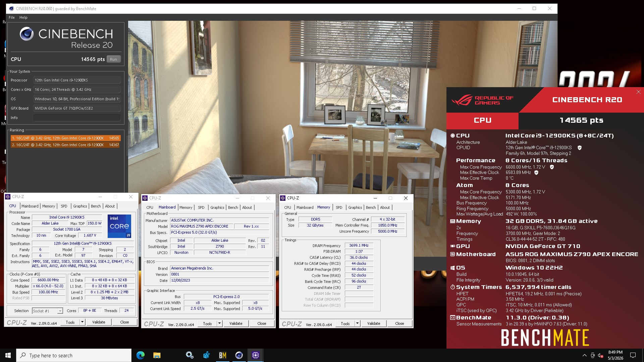Click Close button in right CPU-Z window
Viewport: 644px width, 362px height.
pyautogui.click(x=399, y=323)
